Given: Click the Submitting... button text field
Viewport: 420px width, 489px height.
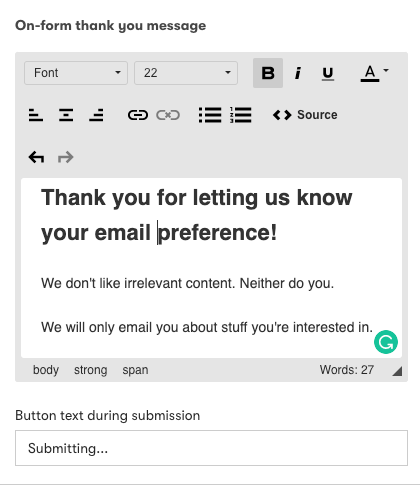Looking at the screenshot, I should click(x=211, y=448).
